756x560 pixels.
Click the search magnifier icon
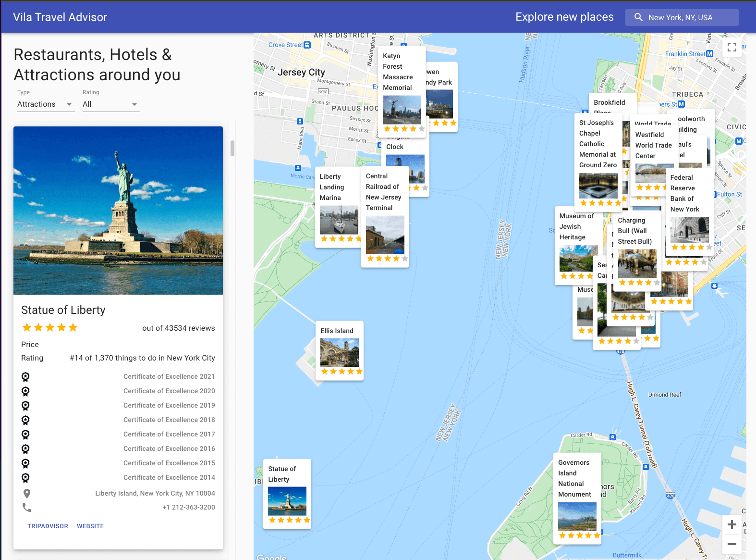(x=638, y=17)
